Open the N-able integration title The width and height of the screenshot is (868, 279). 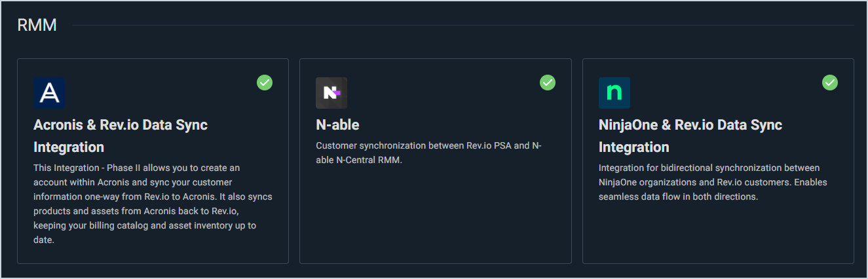[x=337, y=124]
